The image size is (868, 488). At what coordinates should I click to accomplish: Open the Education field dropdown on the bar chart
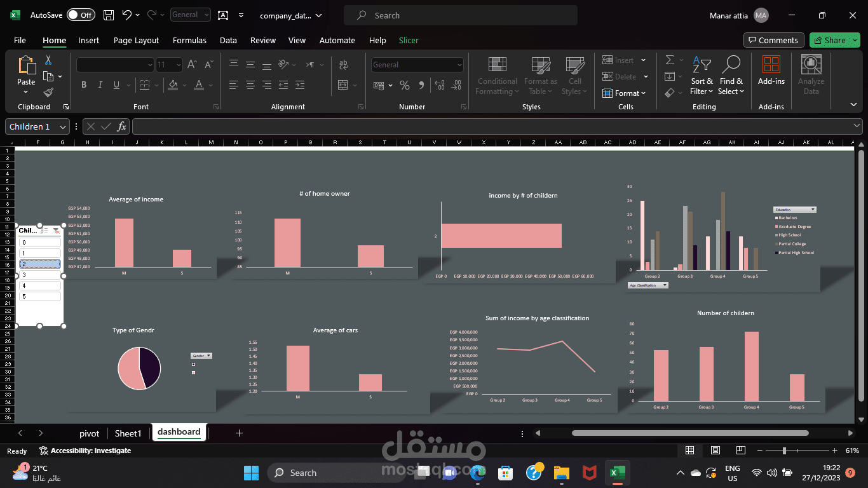(x=813, y=209)
